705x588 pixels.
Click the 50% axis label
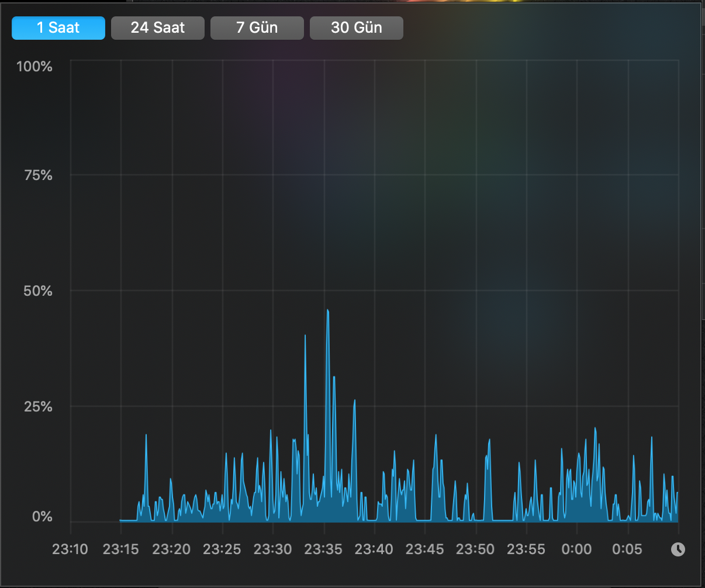[x=38, y=291]
